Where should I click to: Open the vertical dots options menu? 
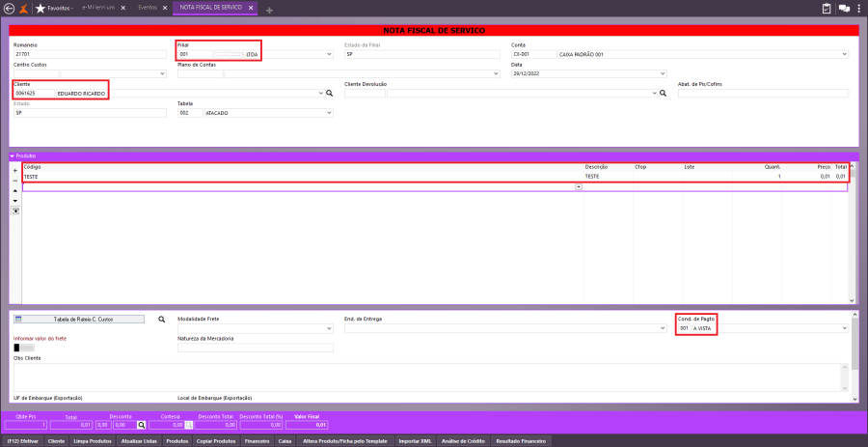[x=860, y=9]
